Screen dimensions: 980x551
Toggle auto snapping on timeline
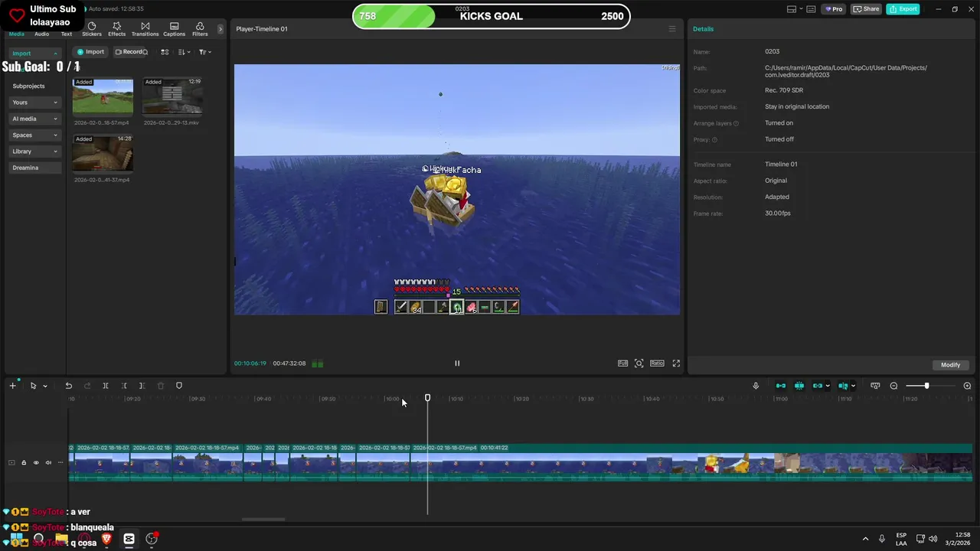click(x=799, y=386)
